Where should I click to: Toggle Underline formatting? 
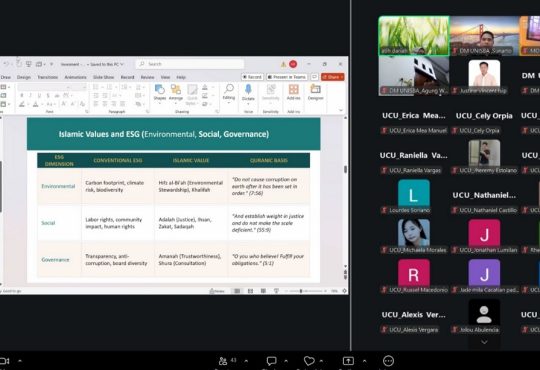tap(39, 95)
